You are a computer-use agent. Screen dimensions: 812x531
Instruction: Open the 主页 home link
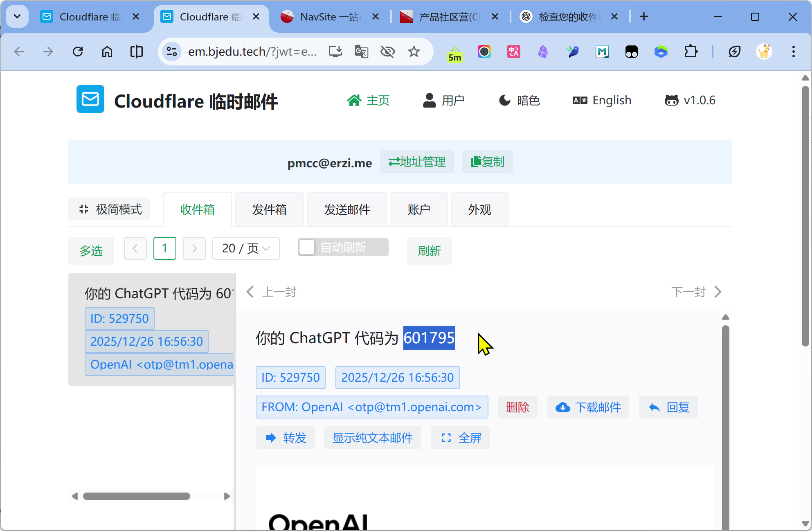tap(368, 100)
